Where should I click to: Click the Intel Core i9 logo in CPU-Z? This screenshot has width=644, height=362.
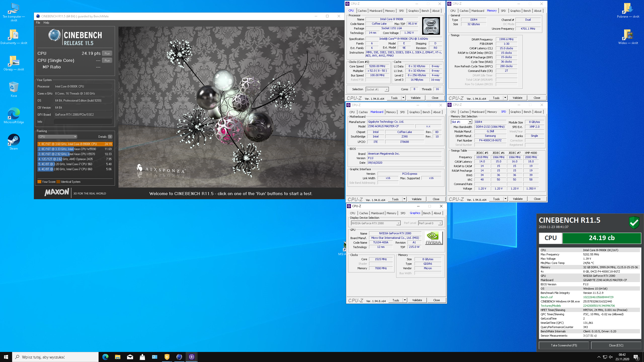tap(431, 26)
